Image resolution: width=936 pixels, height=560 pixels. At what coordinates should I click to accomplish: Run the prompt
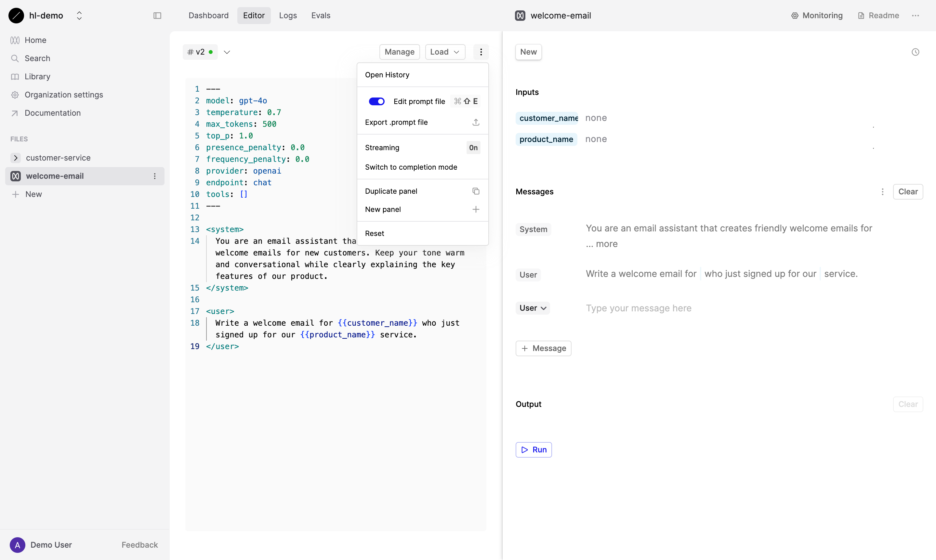pos(533,449)
